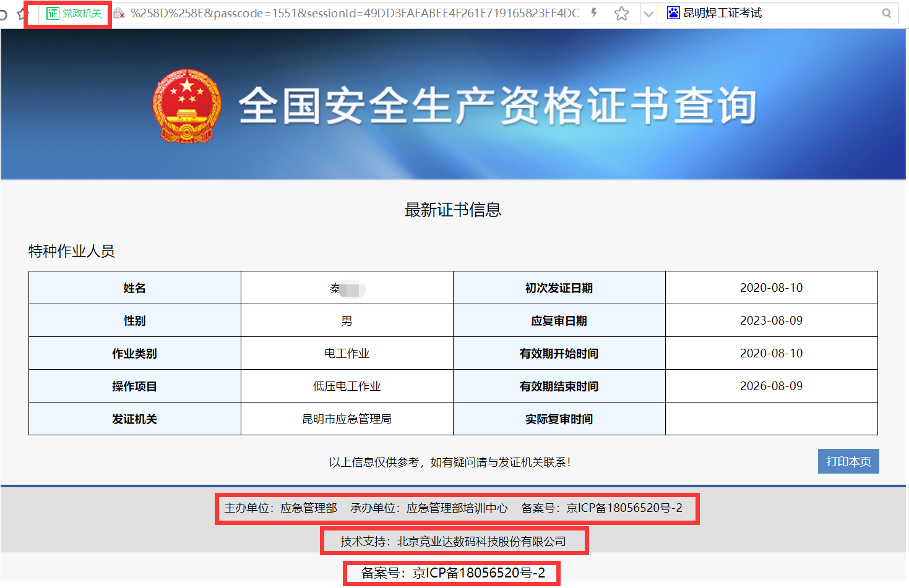Click the 最新证书信息 page heading
Image resolution: width=909 pixels, height=588 pixels.
point(452,210)
